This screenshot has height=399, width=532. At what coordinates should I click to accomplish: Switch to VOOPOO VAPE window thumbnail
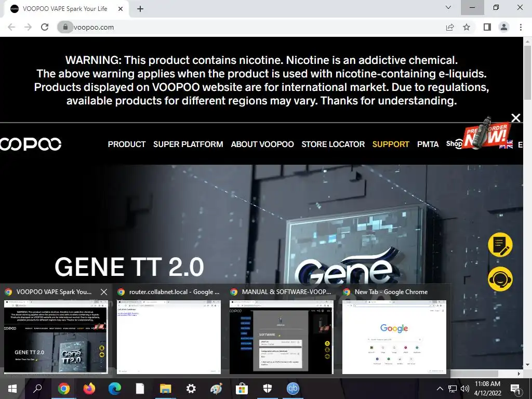point(56,337)
